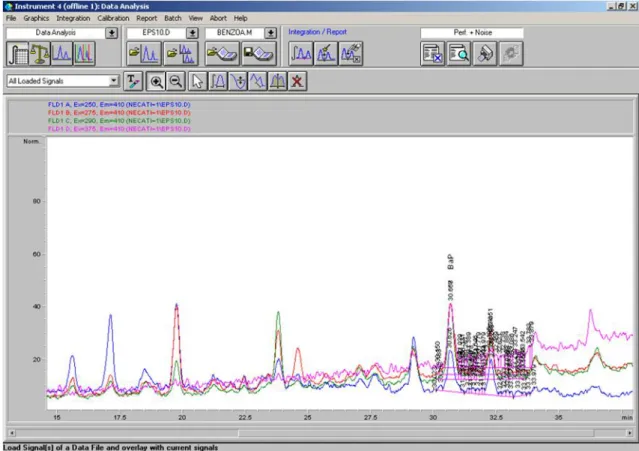Expand the Data Analysis view dropdown

coord(112,33)
